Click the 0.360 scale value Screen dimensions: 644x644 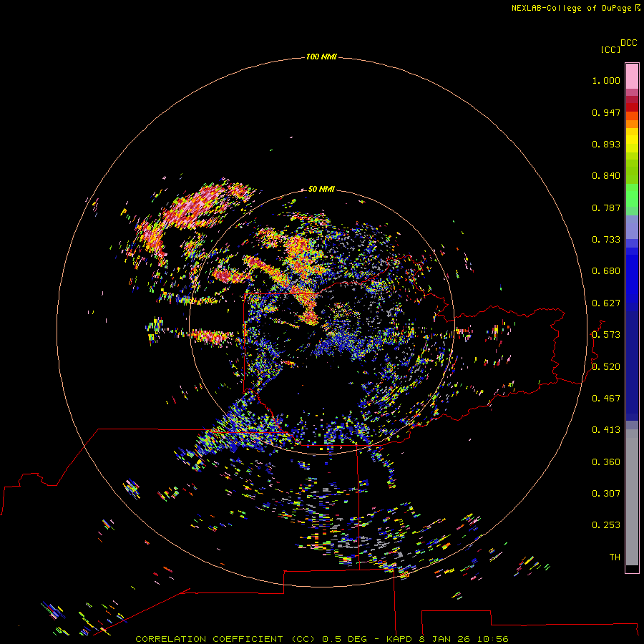[x=606, y=462]
